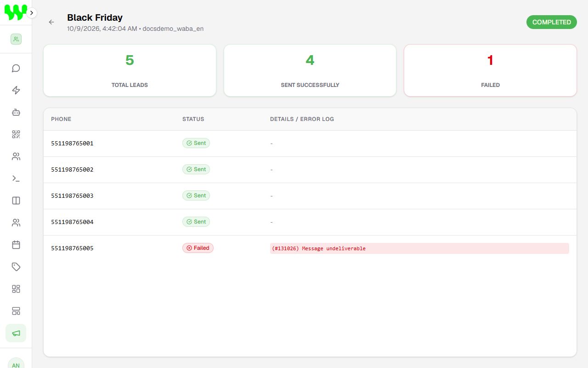This screenshot has width=588, height=368.
Task: Open the terminal prompt sidebar icon
Action: click(x=16, y=178)
